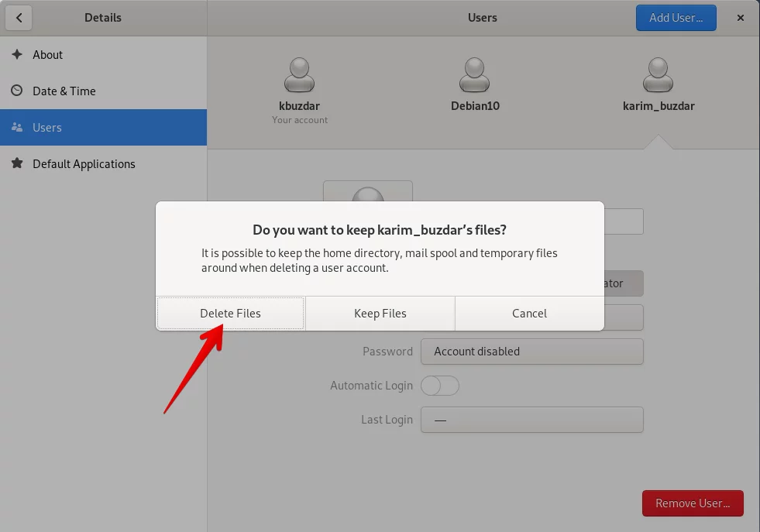Click the Add User... button
Image resolution: width=760 pixels, height=532 pixels.
point(676,18)
